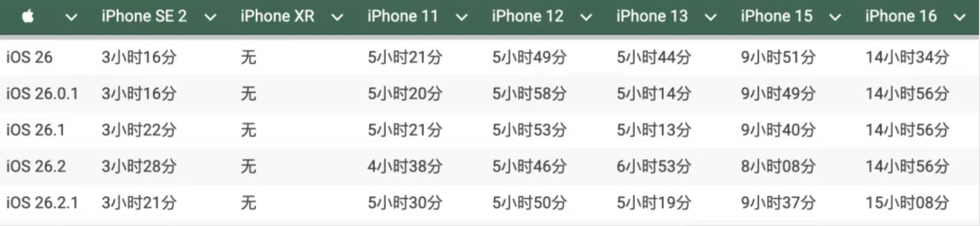Click the iPhone 15 column dropdown arrow
Viewport: 980px width, 226px height.
[x=834, y=17]
